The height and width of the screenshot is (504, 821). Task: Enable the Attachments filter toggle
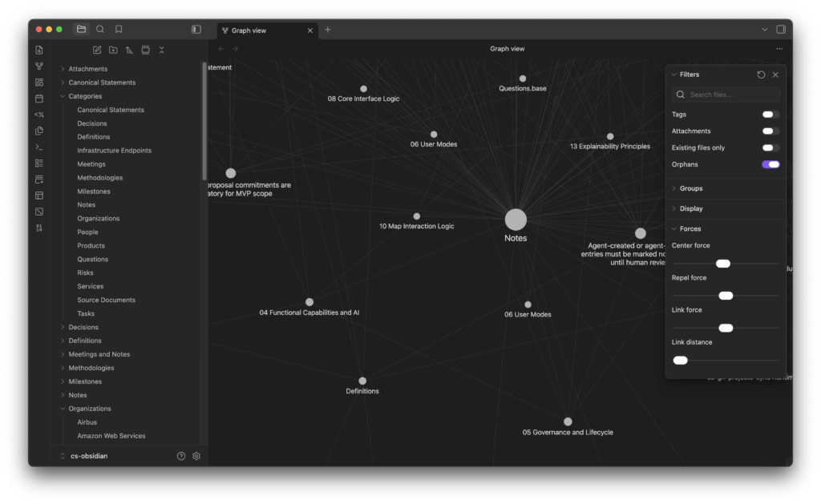coord(770,131)
